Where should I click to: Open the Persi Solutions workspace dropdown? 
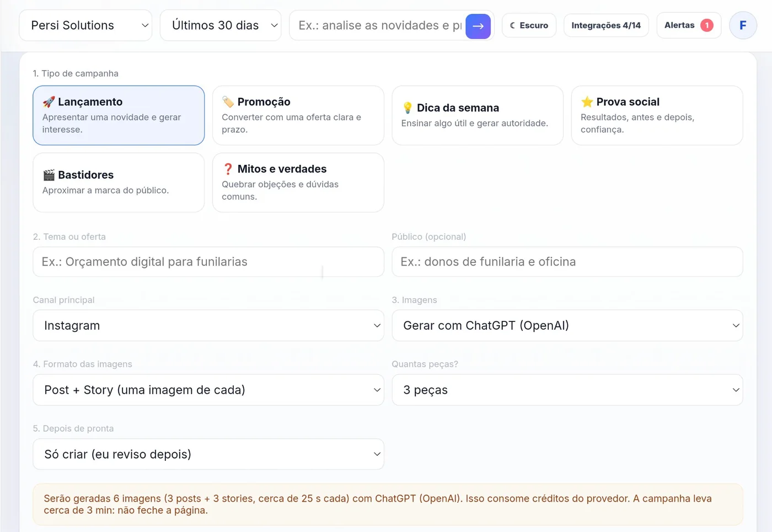[85, 25]
